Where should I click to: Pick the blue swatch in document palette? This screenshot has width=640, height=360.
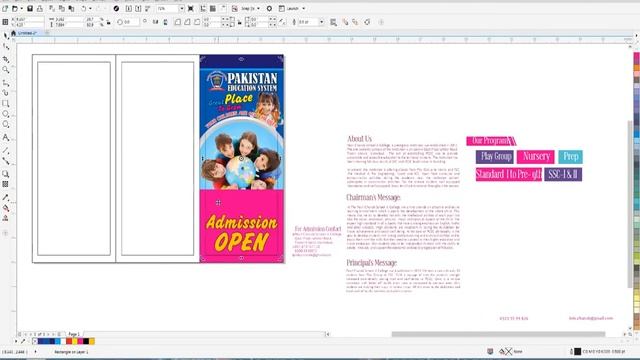pyautogui.click(x=46, y=341)
